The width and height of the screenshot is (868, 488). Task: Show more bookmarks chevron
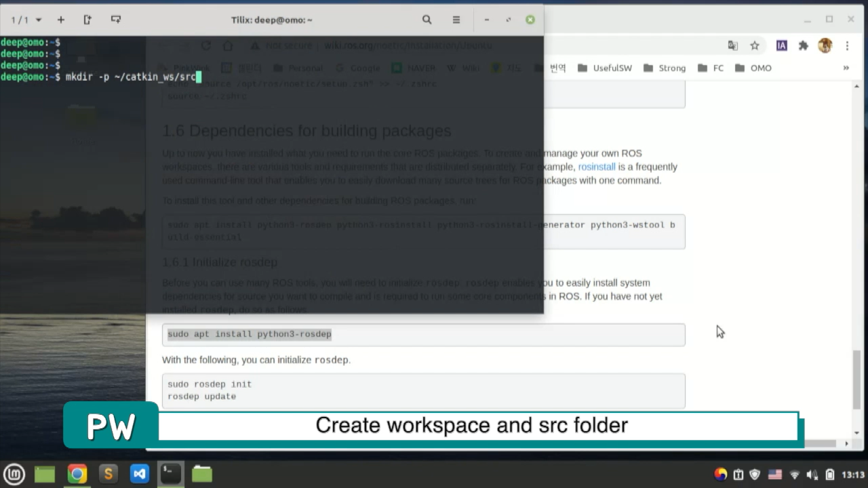point(846,68)
